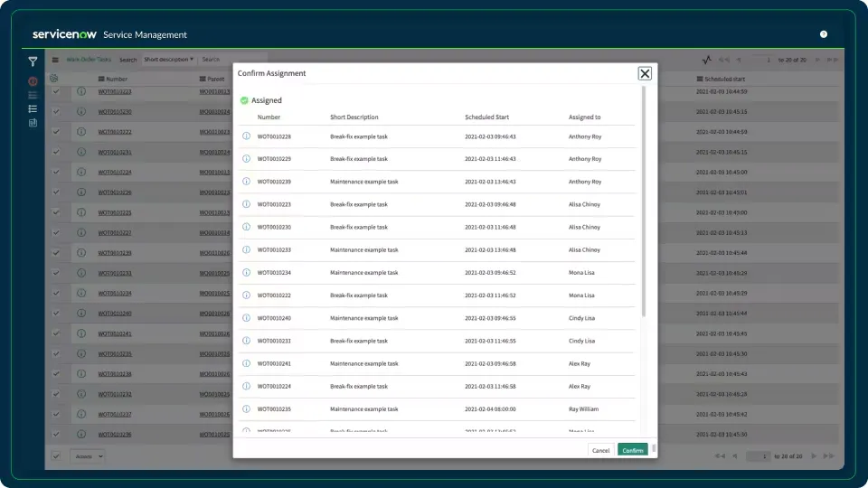This screenshot has height=488, width=868.
Task: Toggle checkbox for background row WOT0010223
Action: pos(56,91)
